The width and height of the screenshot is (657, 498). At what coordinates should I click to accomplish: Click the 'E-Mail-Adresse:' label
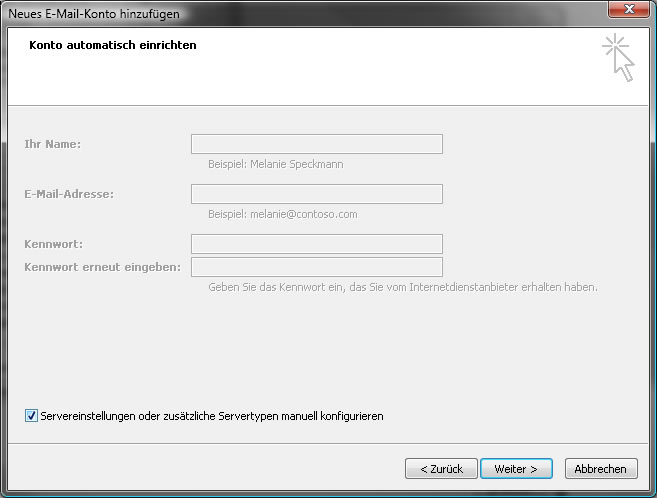69,194
